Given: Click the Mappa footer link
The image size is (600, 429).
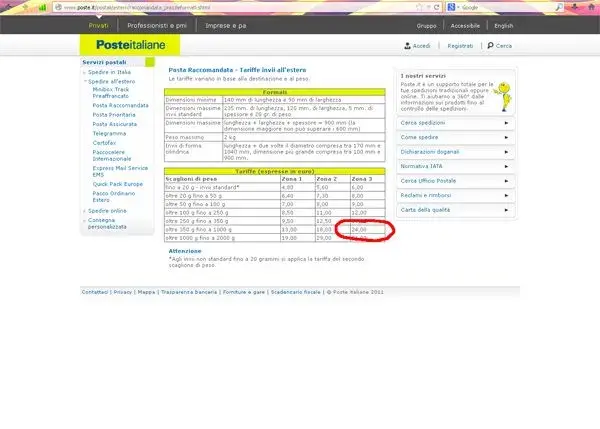Looking at the screenshot, I should coord(146,292).
